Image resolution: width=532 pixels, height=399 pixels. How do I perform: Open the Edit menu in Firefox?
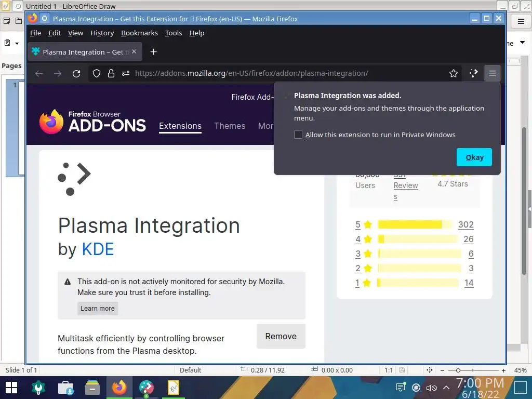(54, 33)
